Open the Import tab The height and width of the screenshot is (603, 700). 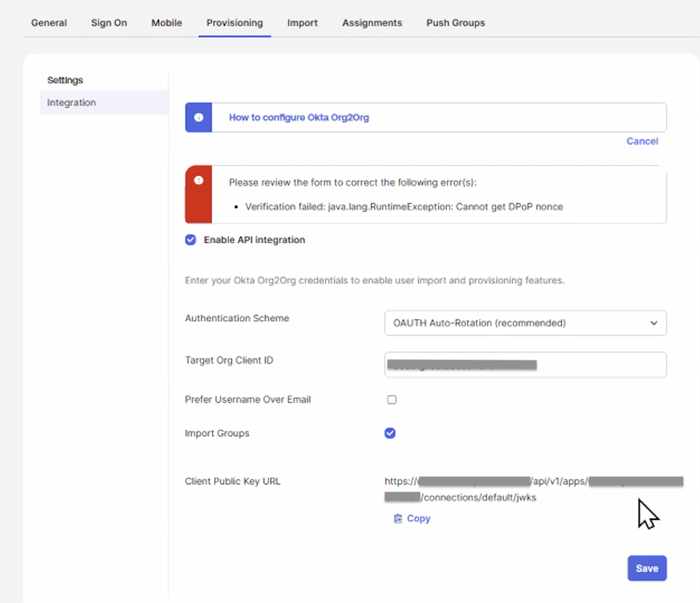tap(302, 23)
